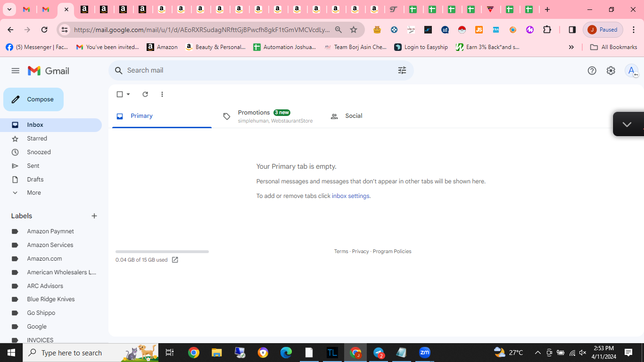The image size is (644, 362).
Task: Bookmark this page with star icon
Action: 354,30
